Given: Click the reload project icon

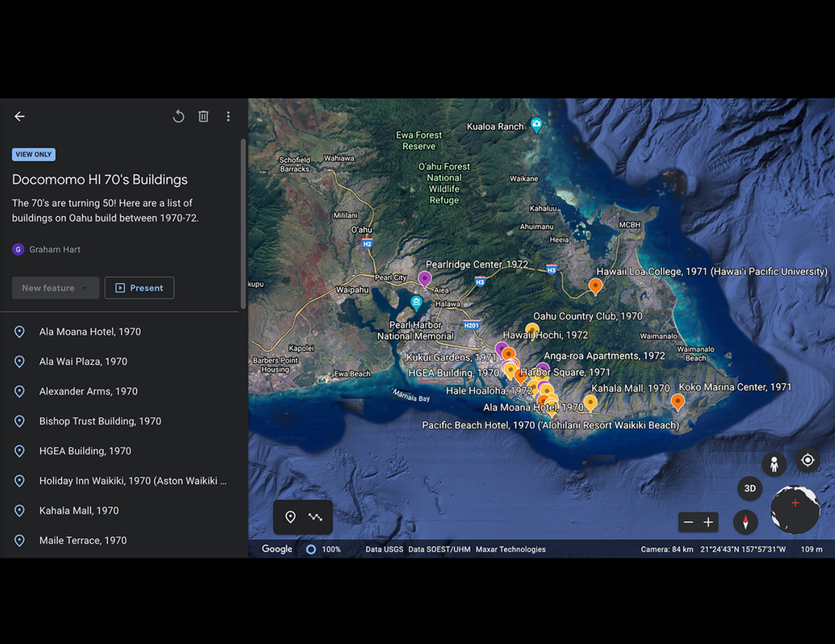Looking at the screenshot, I should 178,116.
